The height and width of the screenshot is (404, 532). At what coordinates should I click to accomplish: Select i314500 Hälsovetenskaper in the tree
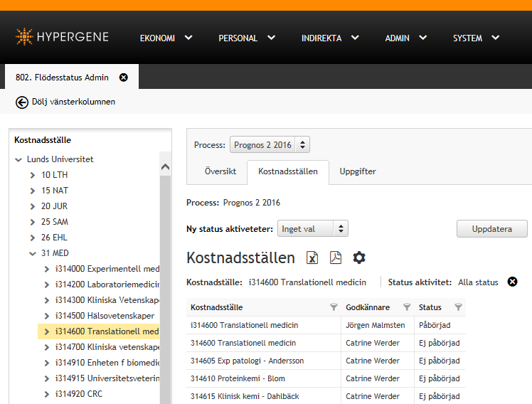click(x=105, y=316)
